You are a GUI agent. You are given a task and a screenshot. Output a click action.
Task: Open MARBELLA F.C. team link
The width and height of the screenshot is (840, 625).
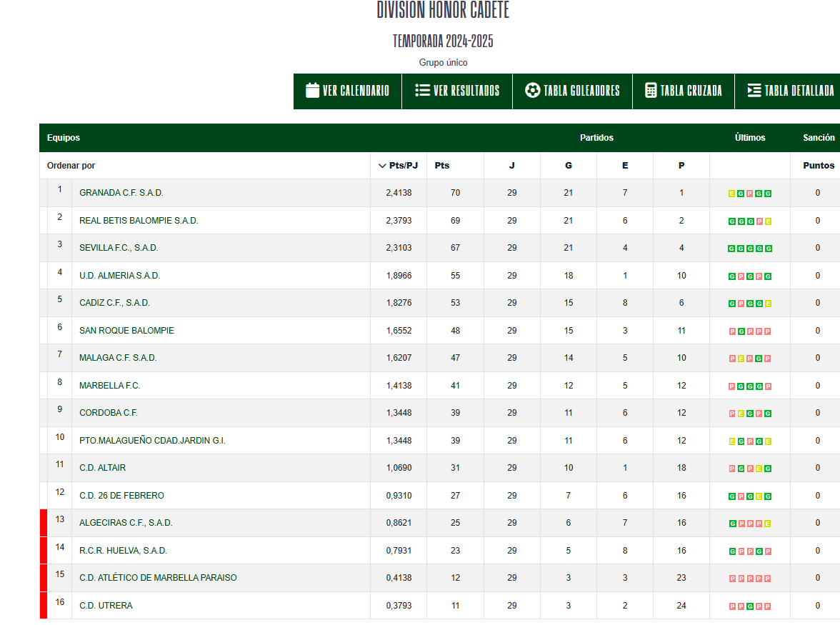click(x=110, y=386)
